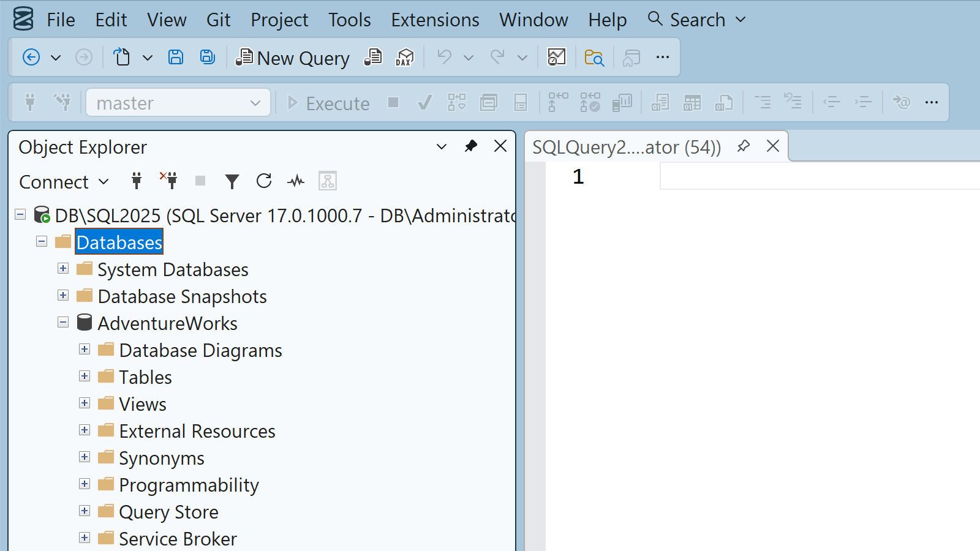
Task: Pin the SQLQuery2 tab
Action: coord(744,146)
